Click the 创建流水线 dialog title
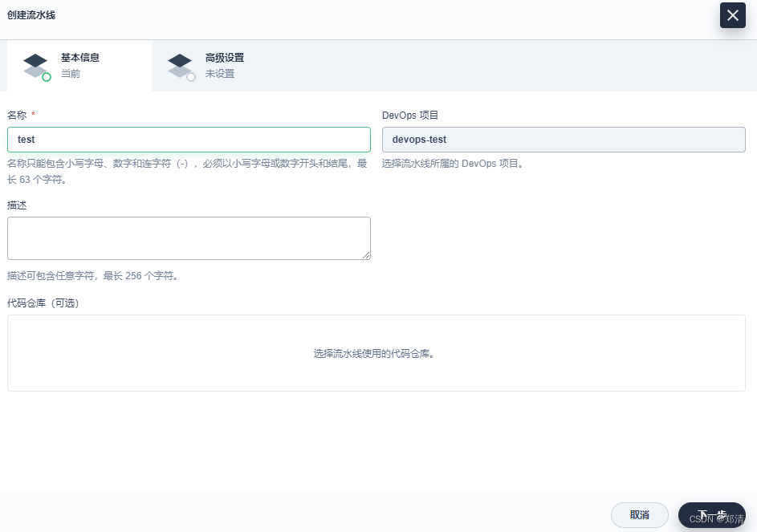This screenshot has height=532, width=757. [31, 15]
